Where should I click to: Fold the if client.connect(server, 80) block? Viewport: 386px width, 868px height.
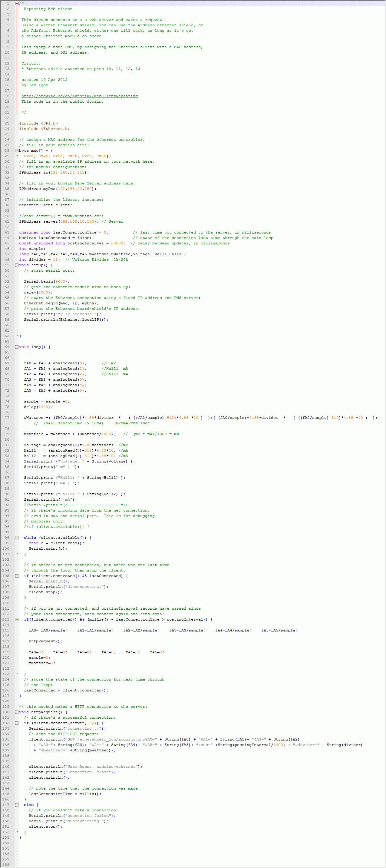pyautogui.click(x=17, y=723)
